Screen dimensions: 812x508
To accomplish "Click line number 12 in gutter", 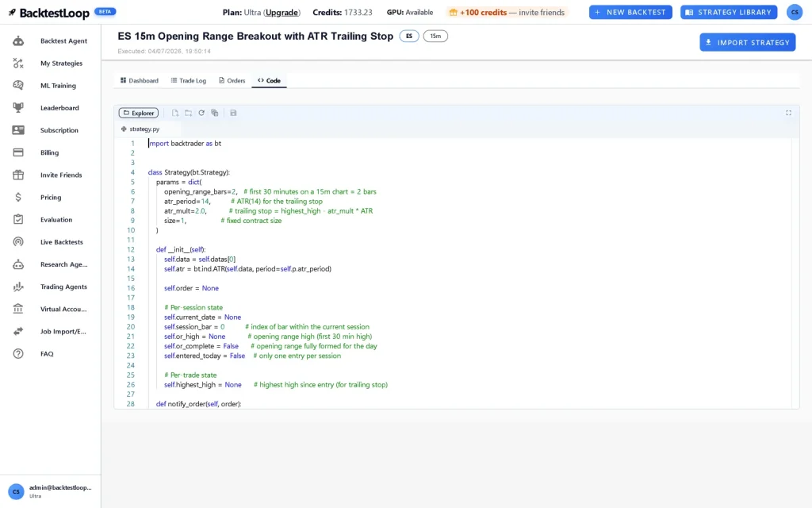I will pos(131,249).
